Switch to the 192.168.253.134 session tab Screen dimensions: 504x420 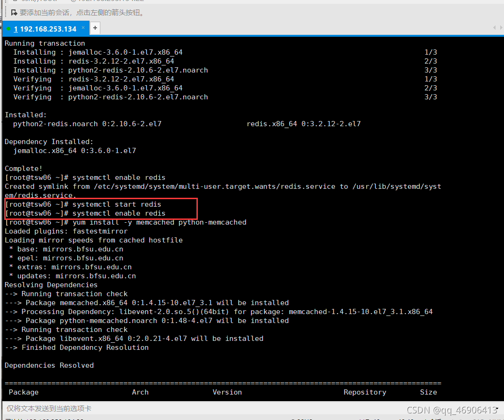point(45,29)
